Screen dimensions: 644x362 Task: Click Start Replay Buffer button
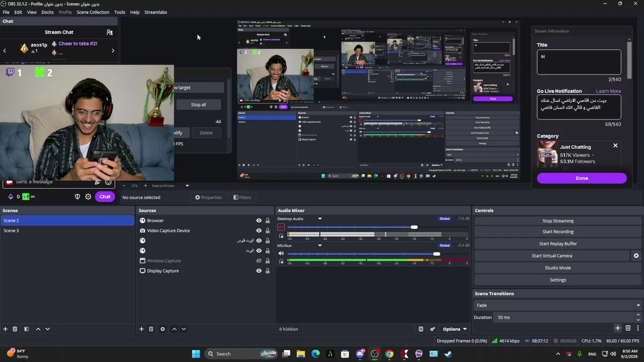pyautogui.click(x=558, y=244)
